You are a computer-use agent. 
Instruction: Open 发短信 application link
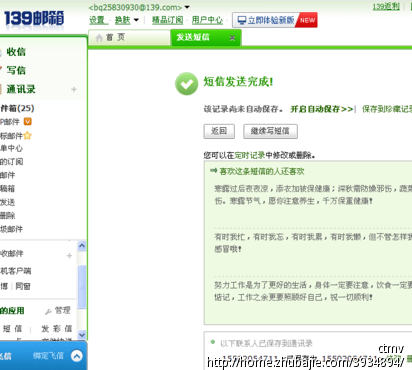(12, 329)
